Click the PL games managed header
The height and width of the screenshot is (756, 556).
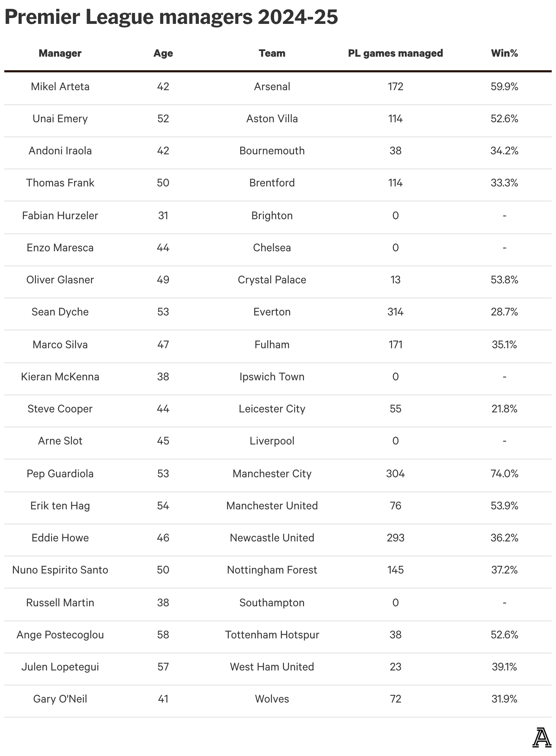pyautogui.click(x=395, y=53)
